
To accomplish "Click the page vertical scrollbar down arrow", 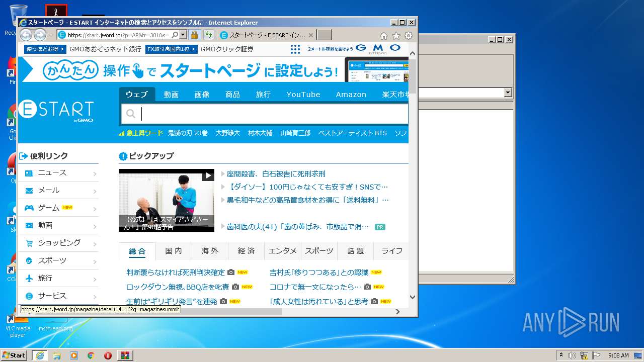I will point(413,297).
